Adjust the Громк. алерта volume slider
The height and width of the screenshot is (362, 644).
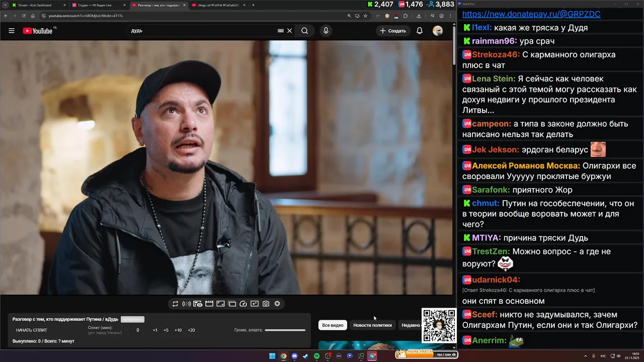[285, 330]
